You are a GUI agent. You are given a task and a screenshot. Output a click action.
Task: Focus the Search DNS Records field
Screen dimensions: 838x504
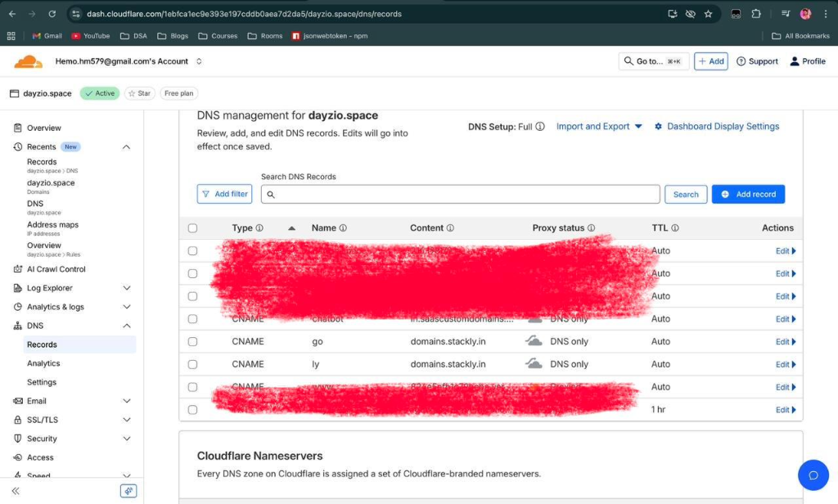click(x=460, y=195)
